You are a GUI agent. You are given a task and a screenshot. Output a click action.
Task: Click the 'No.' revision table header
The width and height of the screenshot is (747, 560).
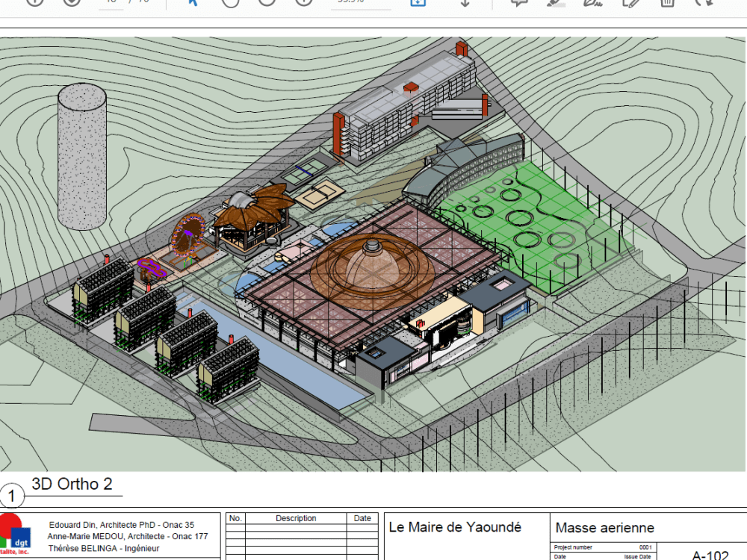[x=235, y=518]
